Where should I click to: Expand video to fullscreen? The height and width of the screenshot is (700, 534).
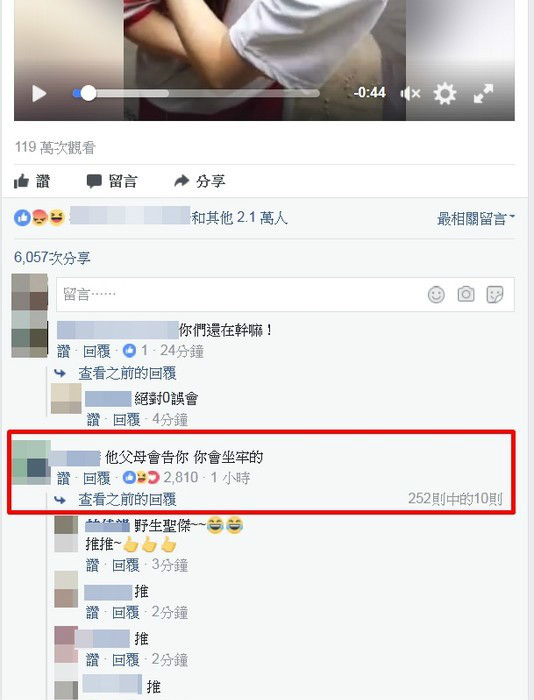(483, 93)
